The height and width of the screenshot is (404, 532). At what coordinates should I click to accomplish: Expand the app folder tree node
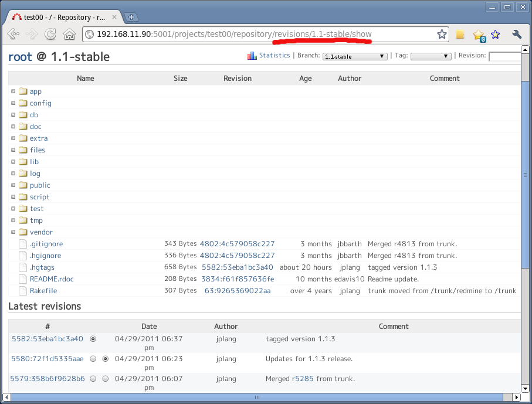[13, 91]
